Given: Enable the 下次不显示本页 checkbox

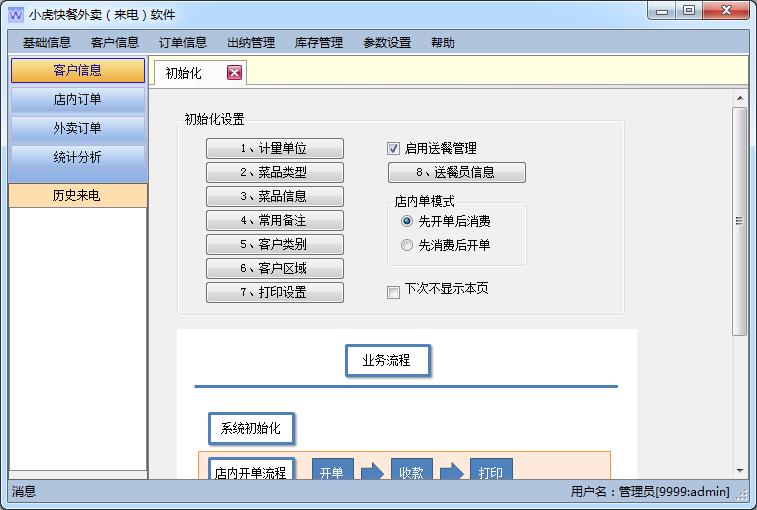Looking at the screenshot, I should (x=393, y=292).
